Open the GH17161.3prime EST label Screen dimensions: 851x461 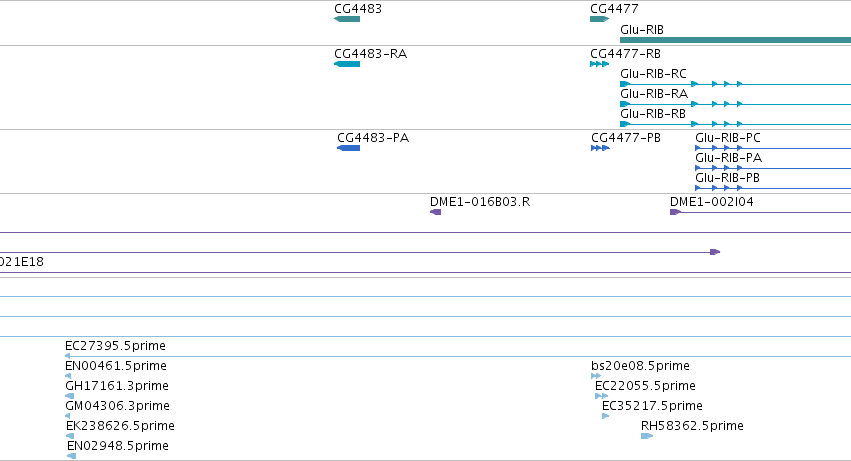(x=117, y=386)
